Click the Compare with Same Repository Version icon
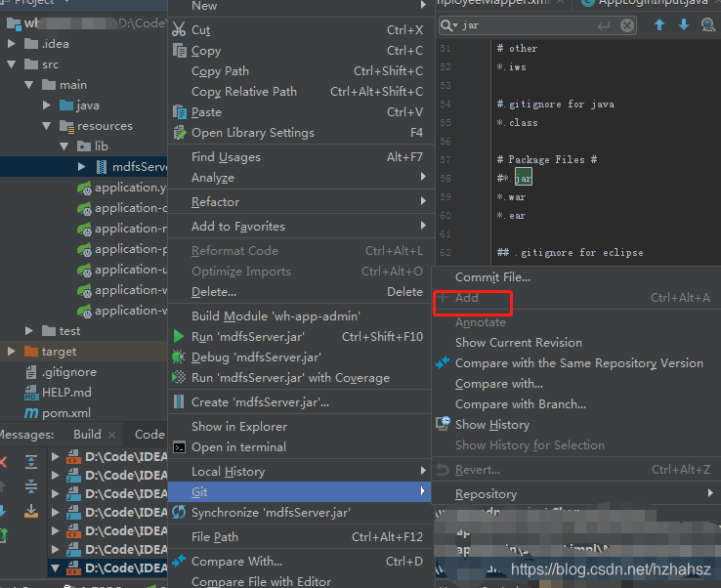721x588 pixels. click(443, 362)
